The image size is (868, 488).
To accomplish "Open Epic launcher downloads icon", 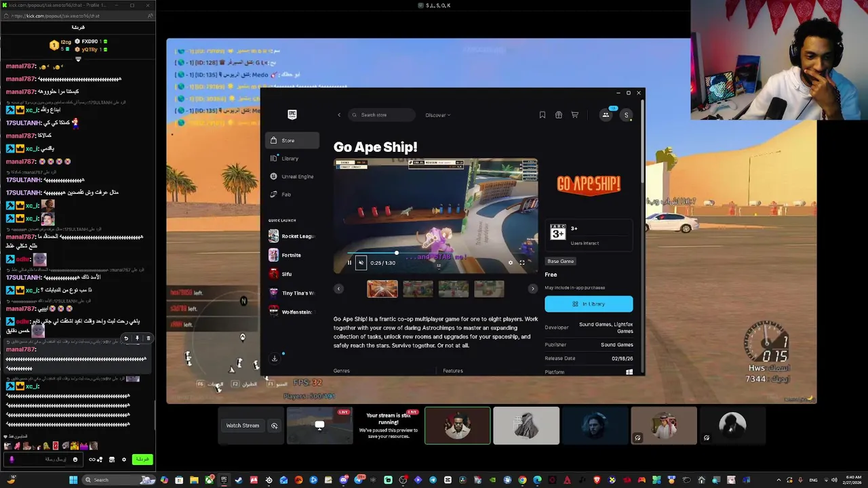I will [275, 358].
